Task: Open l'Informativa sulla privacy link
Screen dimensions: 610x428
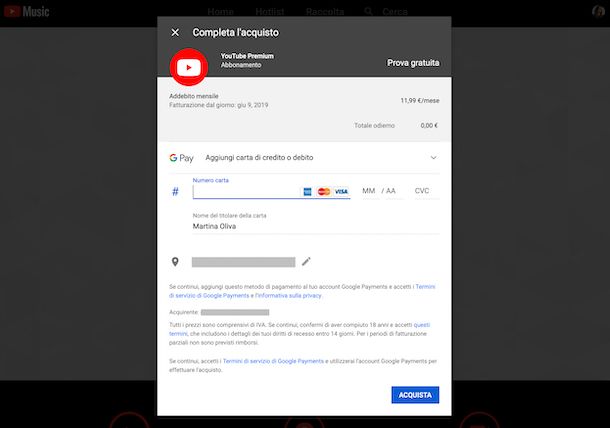Action: 289,296
